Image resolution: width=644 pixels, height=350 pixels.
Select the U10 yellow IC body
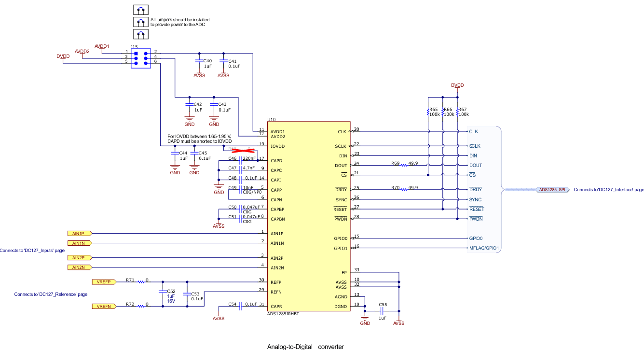pyautogui.click(x=309, y=216)
